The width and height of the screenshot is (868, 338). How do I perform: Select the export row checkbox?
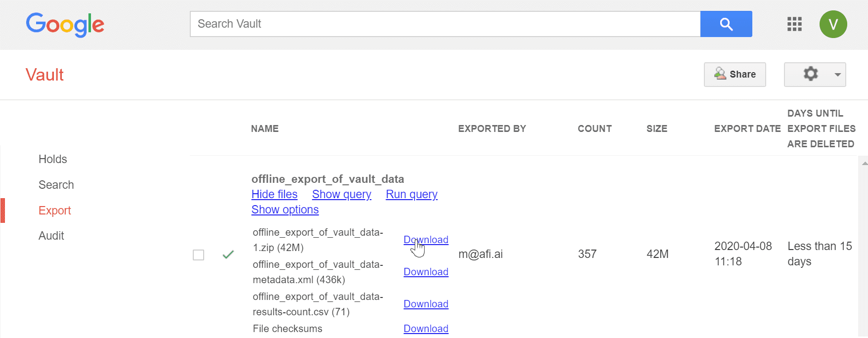(x=198, y=255)
